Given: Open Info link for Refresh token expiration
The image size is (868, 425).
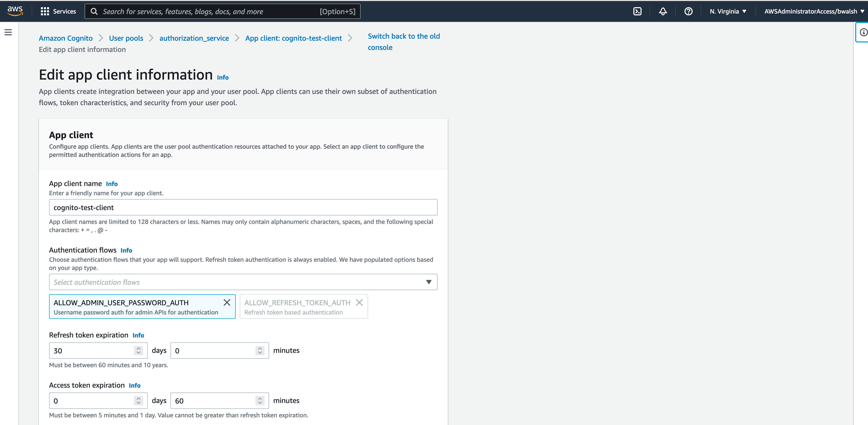Looking at the screenshot, I should click(138, 335).
